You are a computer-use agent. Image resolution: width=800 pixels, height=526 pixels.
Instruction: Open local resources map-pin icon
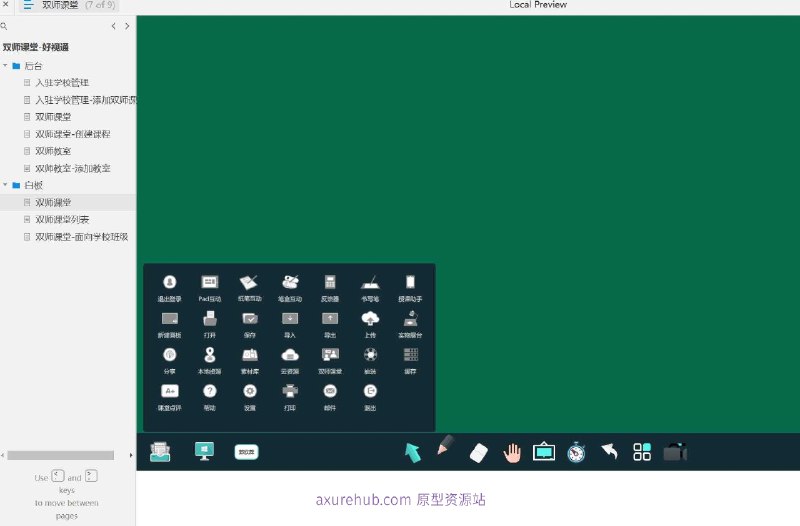[x=210, y=355]
